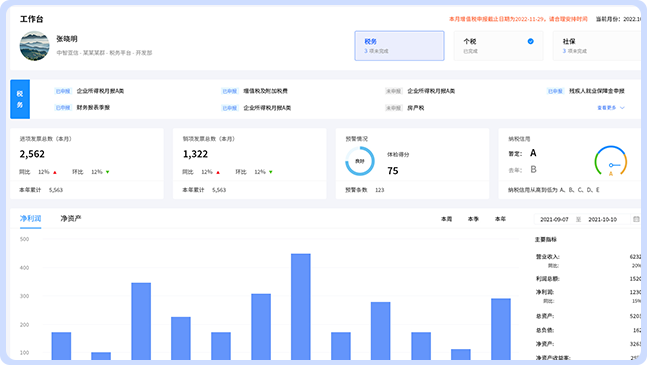The width and height of the screenshot is (647, 365).
Task: Click 本年累计 5,563 in 销项发票总数 card
Action: pyautogui.click(x=204, y=190)
